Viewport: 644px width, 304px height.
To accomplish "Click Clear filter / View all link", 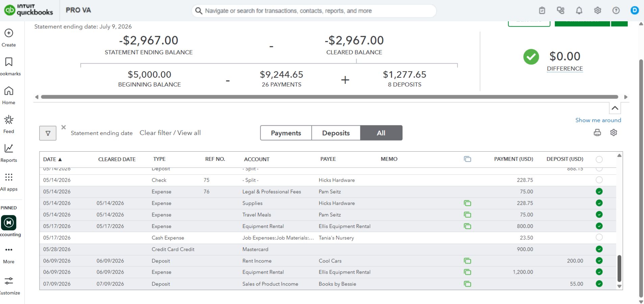I will click(x=170, y=133).
